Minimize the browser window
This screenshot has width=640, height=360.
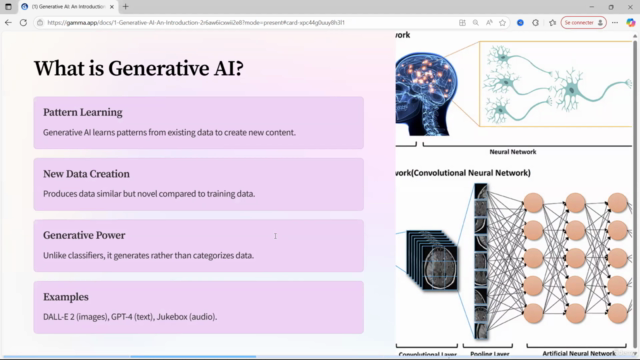(592, 7)
